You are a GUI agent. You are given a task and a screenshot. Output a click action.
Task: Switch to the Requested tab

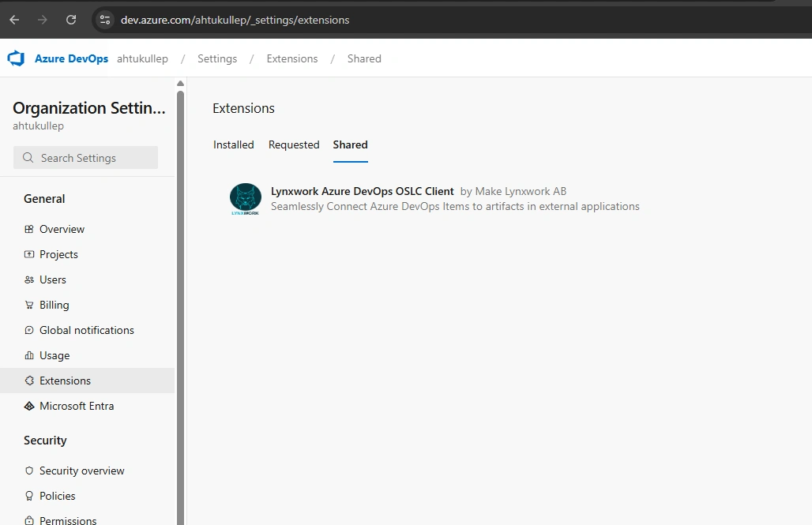[294, 145]
